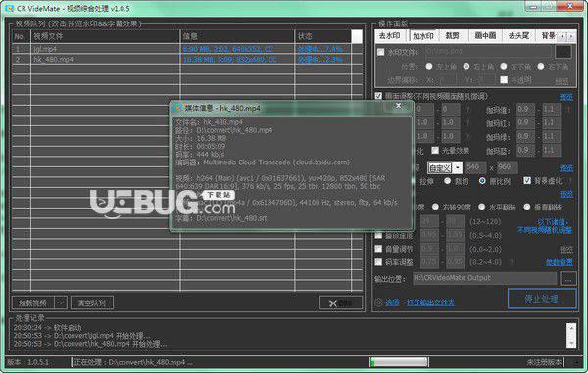Toggle the 画面调整 checkbox
This screenshot has width=588, height=373.
point(378,96)
